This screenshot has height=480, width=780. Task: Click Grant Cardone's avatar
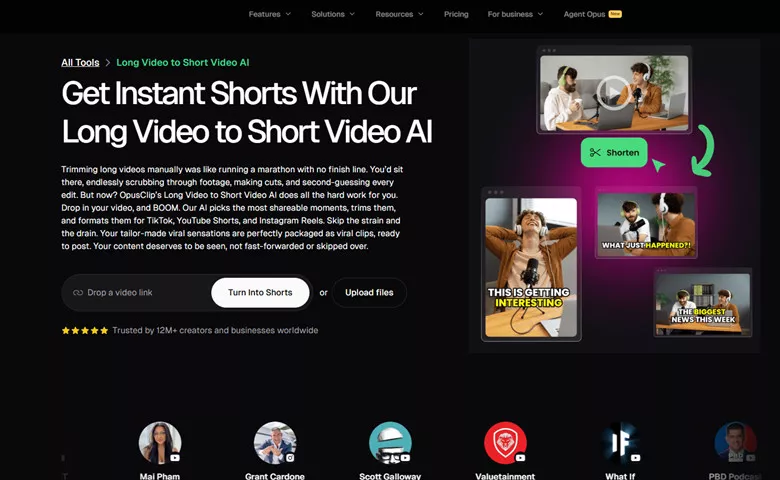point(275,443)
